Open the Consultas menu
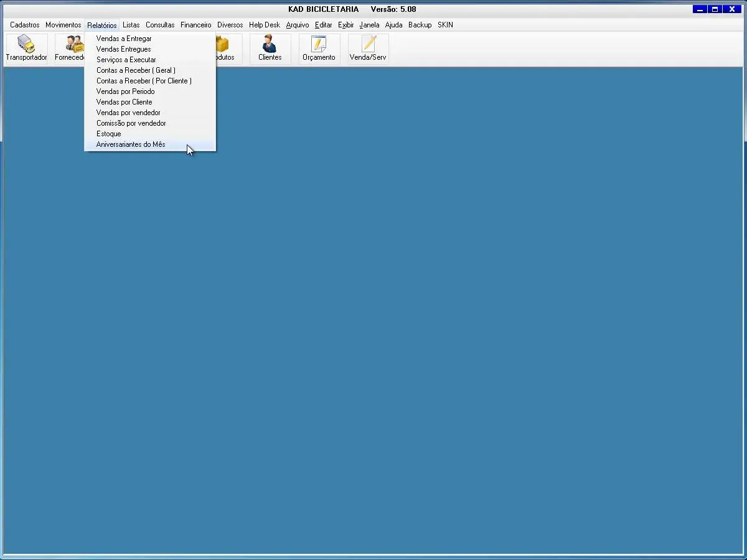Screen dimensions: 747x560 point(160,25)
